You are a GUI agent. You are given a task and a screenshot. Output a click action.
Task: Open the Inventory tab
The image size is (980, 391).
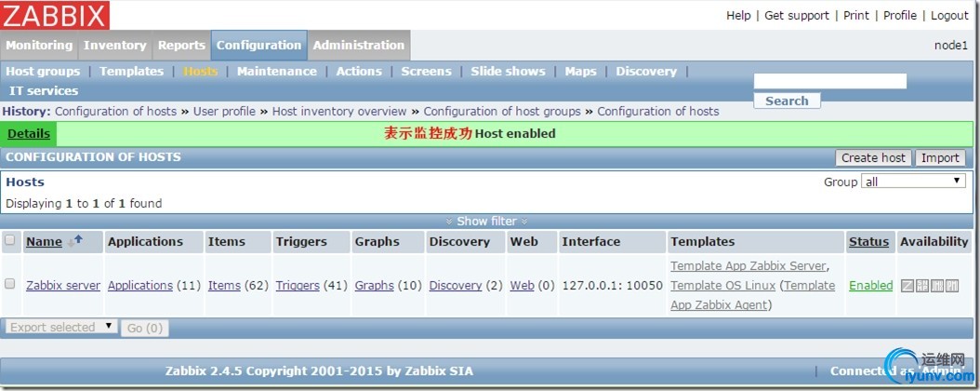click(115, 45)
